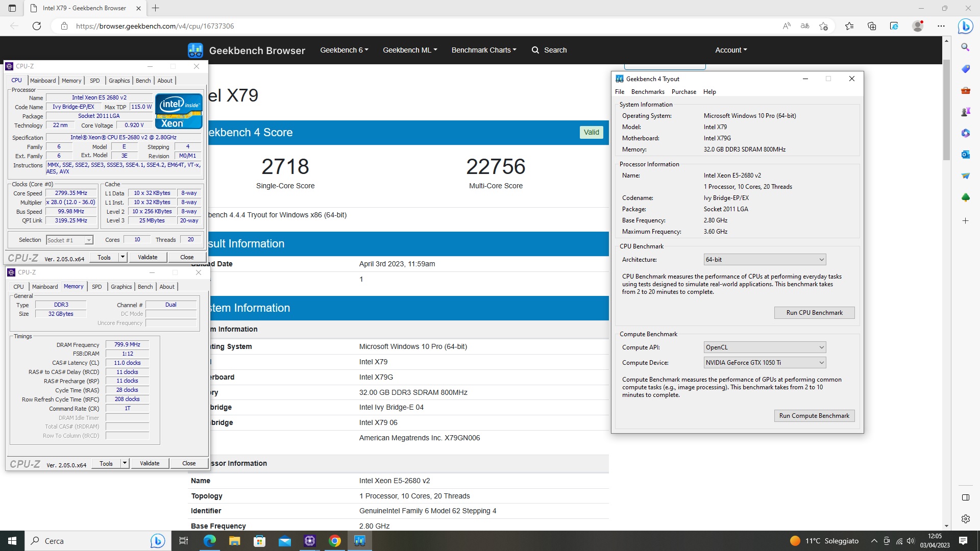Click Run Compute Benchmark button
This screenshot has width=980, height=551.
[814, 416]
